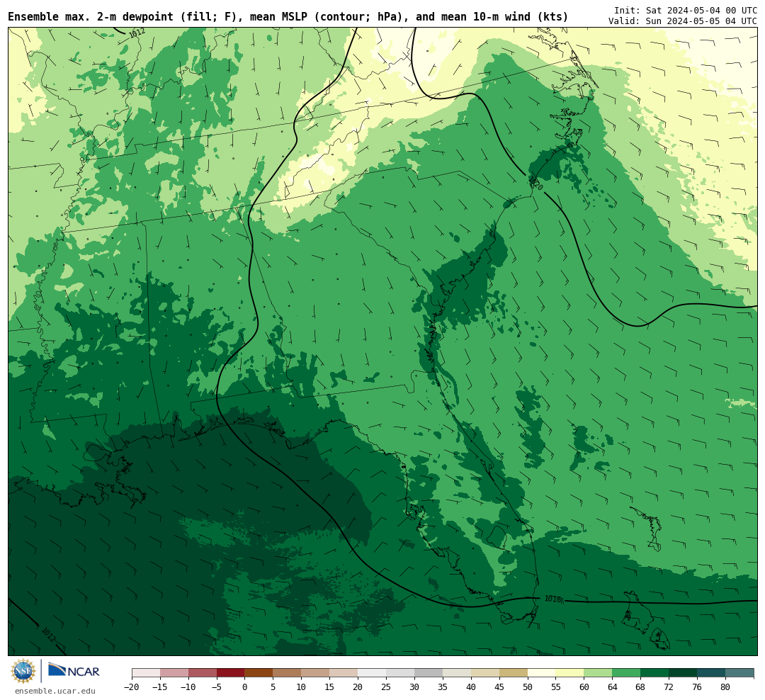The height and width of the screenshot is (700, 765).
Task: Pick the pale yellow swatch between 50 and 55
Action: coord(542,673)
